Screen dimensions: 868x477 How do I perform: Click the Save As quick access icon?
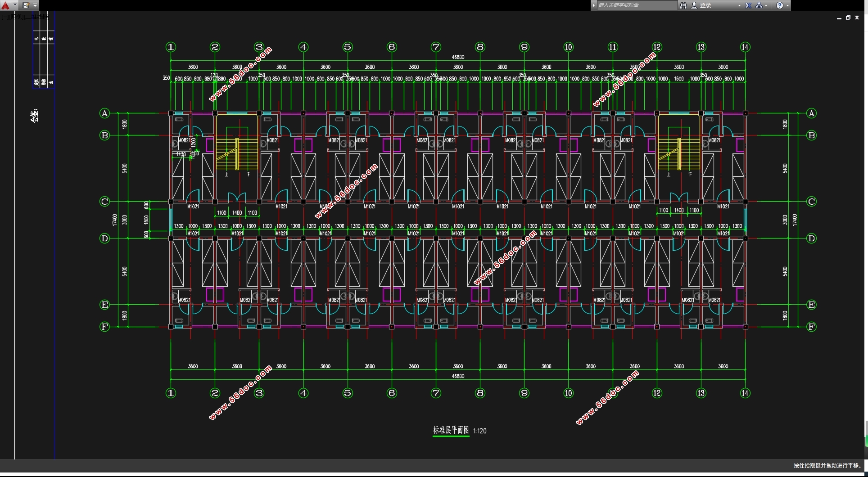(26, 5)
